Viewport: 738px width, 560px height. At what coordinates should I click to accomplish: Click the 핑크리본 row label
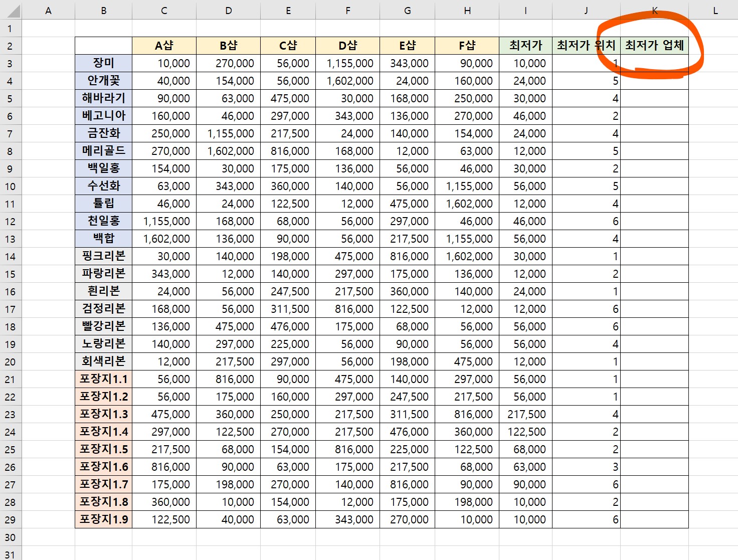(x=103, y=256)
